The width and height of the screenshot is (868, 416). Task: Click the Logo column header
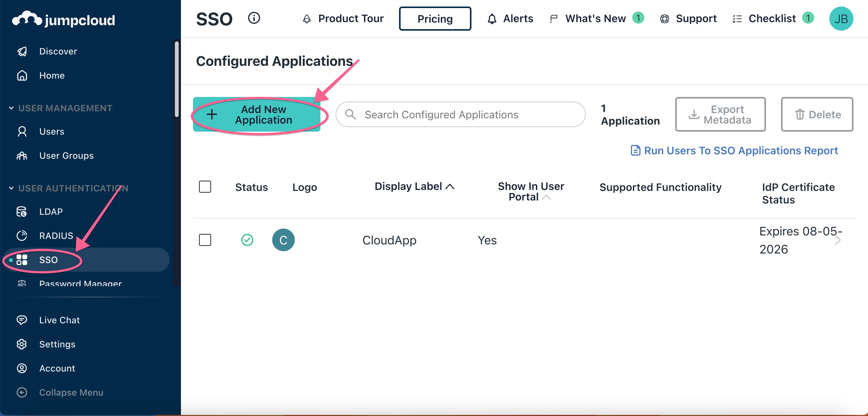[x=305, y=187]
